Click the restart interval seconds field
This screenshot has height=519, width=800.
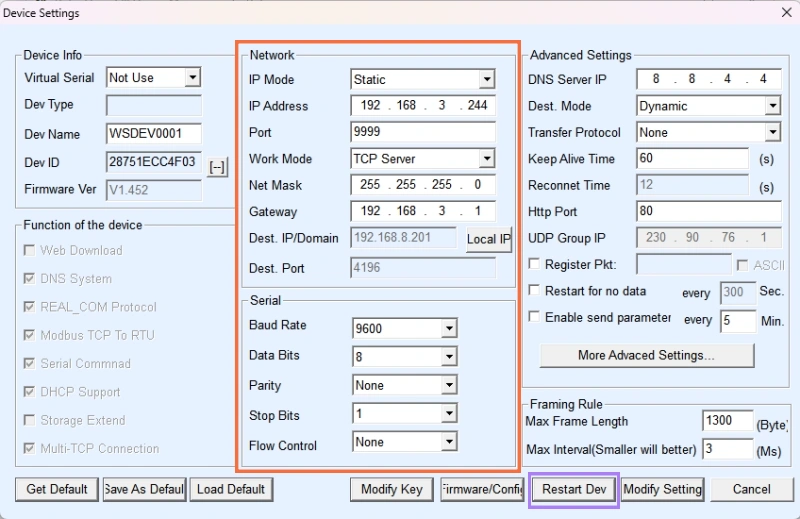coord(738,292)
